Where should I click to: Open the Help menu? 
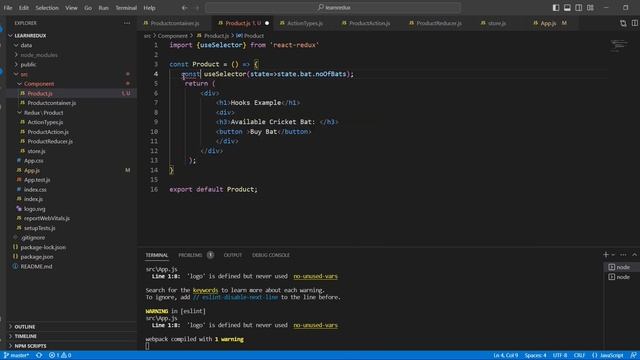149,7
